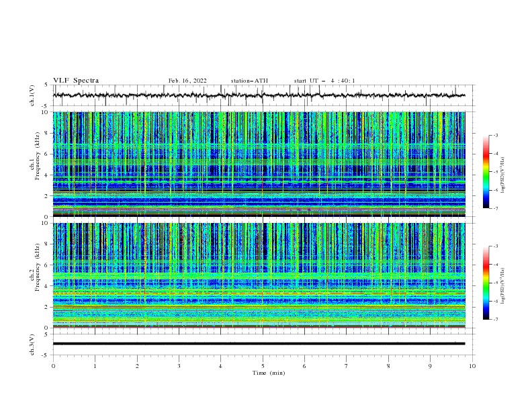Click the '4' kHz tick on ch.1 axis
Viewport: 532px width, 411px height.
click(x=46, y=175)
